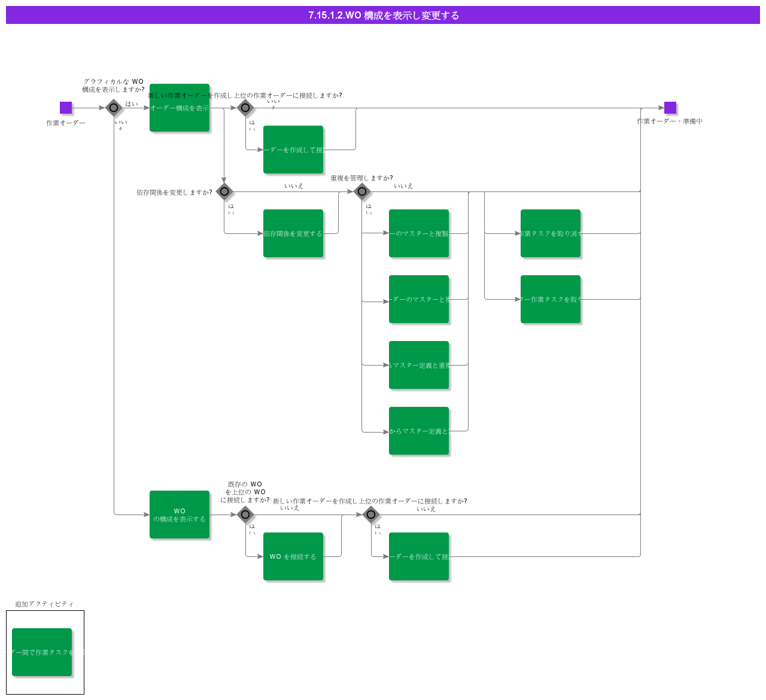Viewport: 766px width, 700px height.
Task: Click the 追加アクティビティ 間で作業タスク box
Action: tap(42, 652)
